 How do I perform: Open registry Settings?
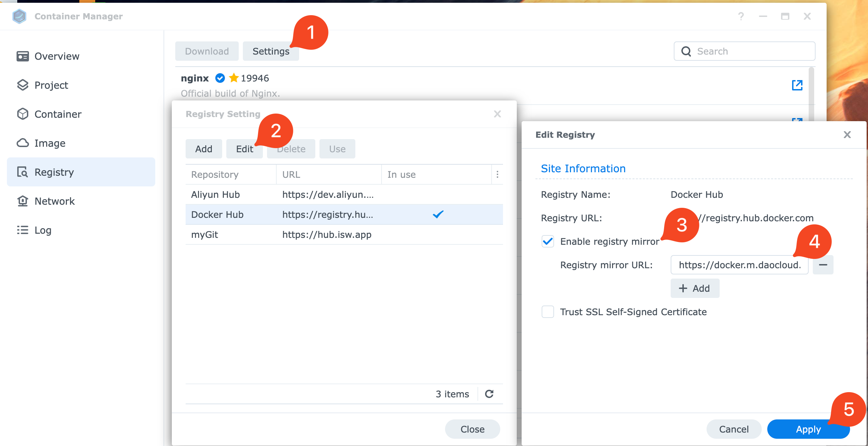coord(271,51)
